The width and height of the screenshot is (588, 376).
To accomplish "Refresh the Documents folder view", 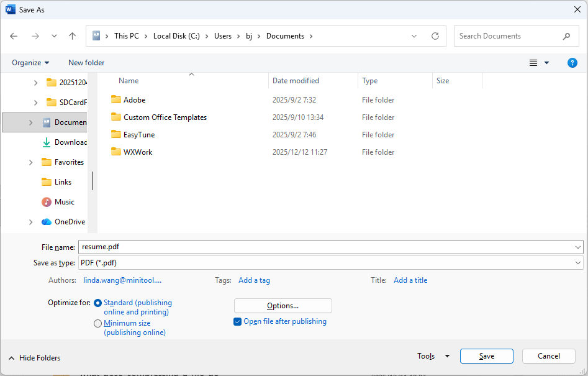I will click(x=435, y=36).
